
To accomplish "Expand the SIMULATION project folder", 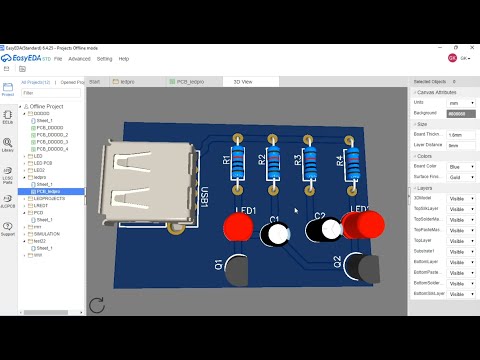I will point(24,234).
